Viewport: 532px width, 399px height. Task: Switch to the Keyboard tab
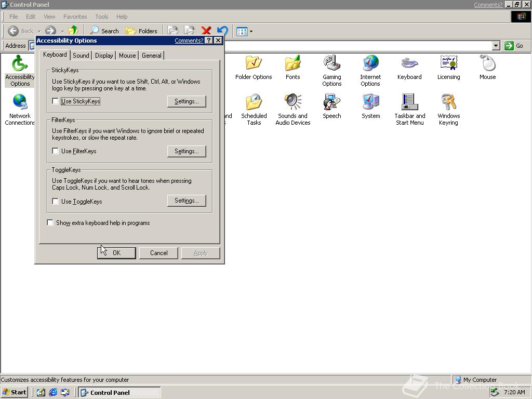[x=55, y=55]
